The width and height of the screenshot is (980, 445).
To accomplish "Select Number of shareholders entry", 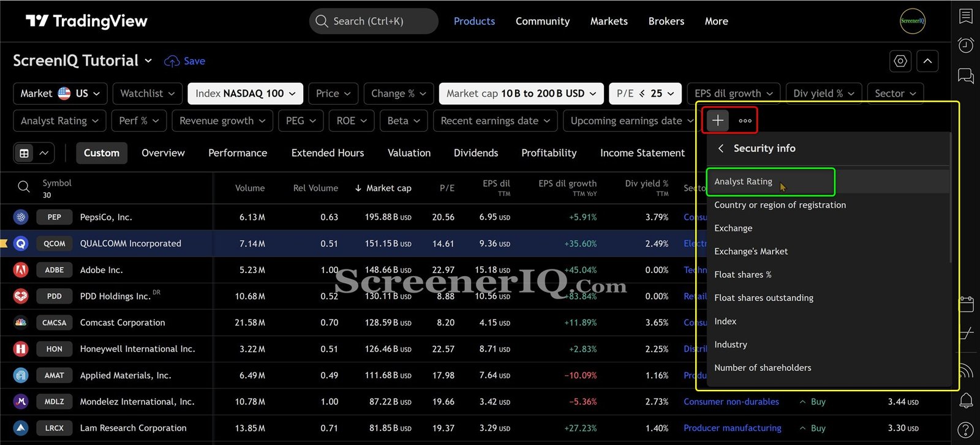I will [x=827, y=368].
